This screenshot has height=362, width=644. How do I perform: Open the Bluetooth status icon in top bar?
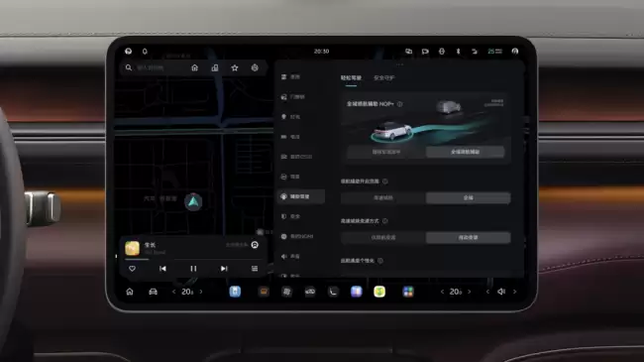[x=459, y=52]
